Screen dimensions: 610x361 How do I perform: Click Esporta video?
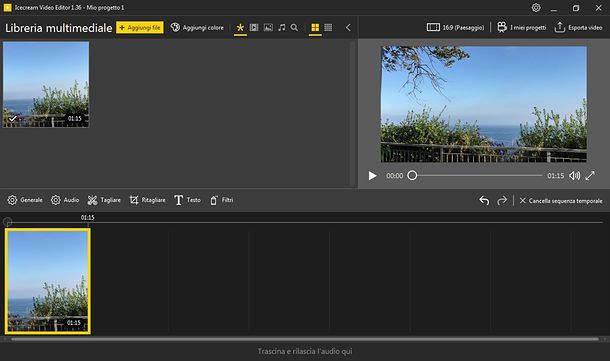coord(578,27)
